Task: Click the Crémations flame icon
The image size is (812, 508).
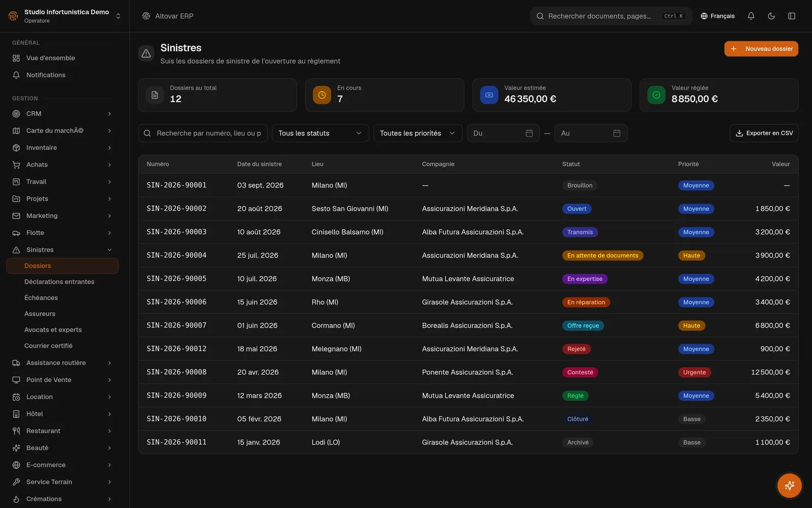Action: point(16,499)
